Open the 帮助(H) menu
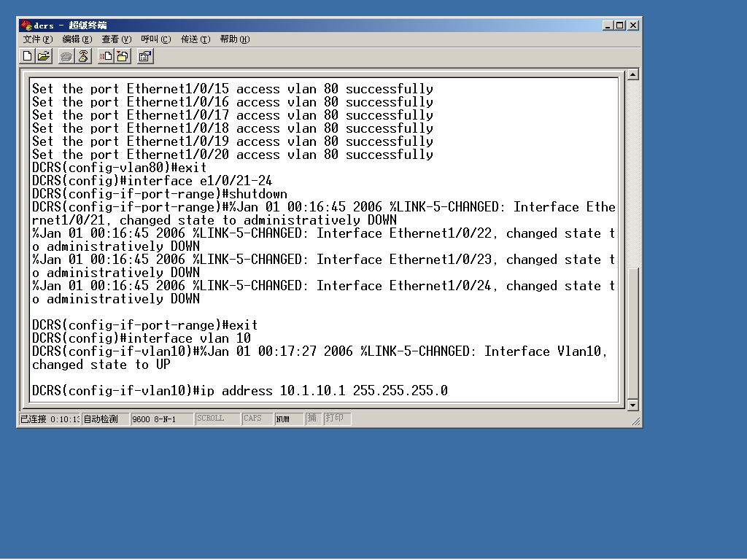This screenshot has width=747, height=560. coord(235,39)
